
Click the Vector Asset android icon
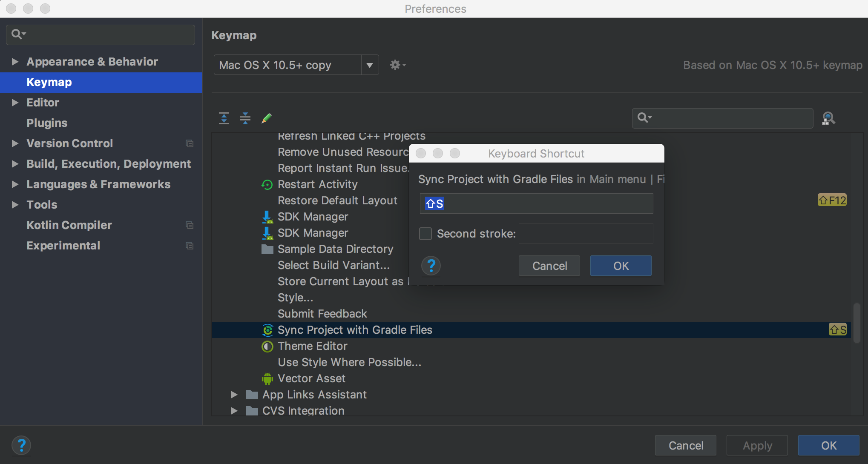click(267, 379)
